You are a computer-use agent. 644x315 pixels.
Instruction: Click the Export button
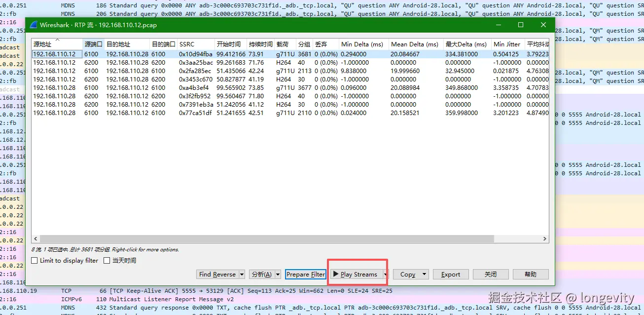(451, 275)
